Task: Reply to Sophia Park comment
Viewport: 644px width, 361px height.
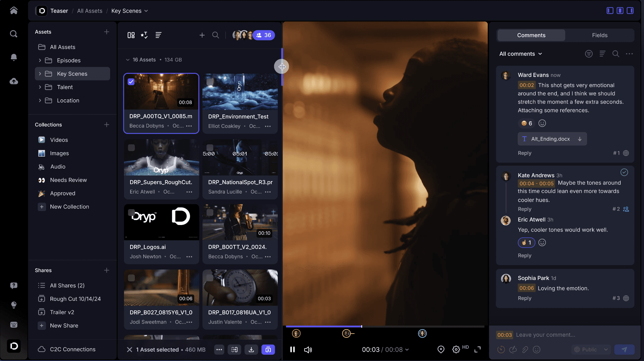Action: pyautogui.click(x=524, y=298)
